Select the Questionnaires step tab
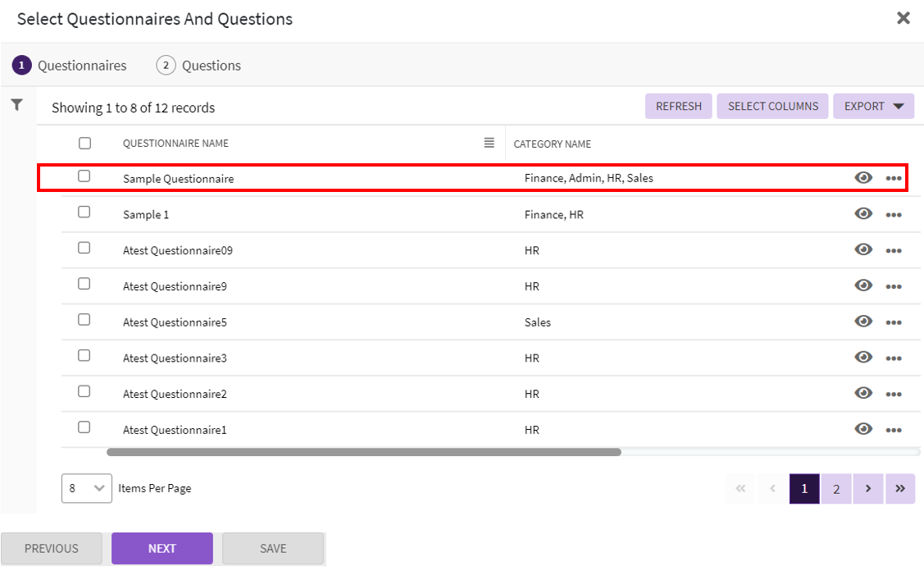Viewport: 924px width, 571px height. (x=70, y=66)
